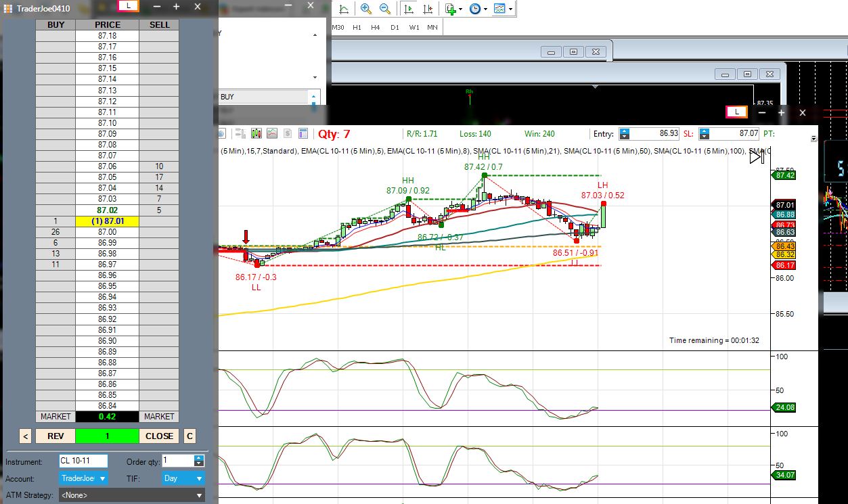
Task: Click sell cell 10 at price 87.06
Action: coord(159,166)
